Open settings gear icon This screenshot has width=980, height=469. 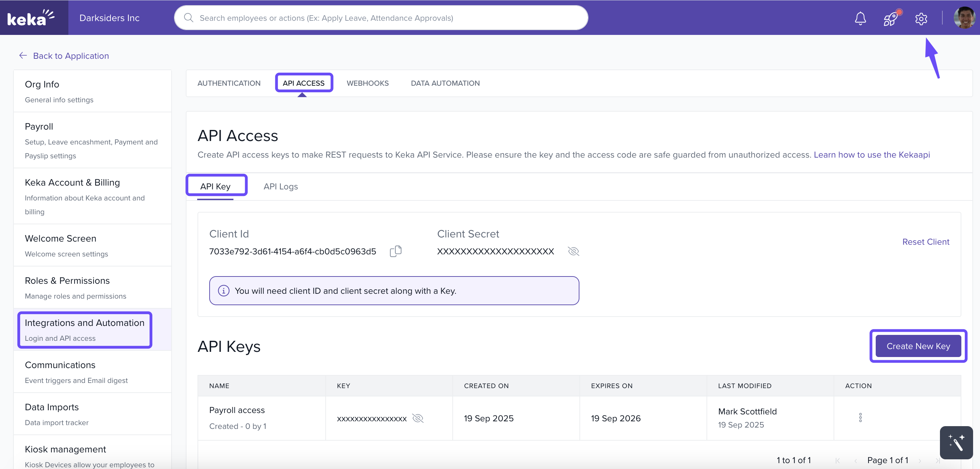click(921, 19)
